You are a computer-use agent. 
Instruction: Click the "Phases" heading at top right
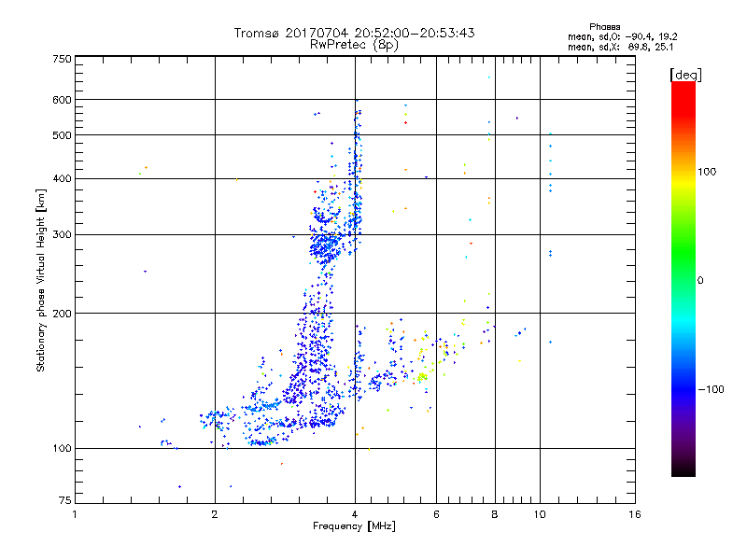[604, 27]
